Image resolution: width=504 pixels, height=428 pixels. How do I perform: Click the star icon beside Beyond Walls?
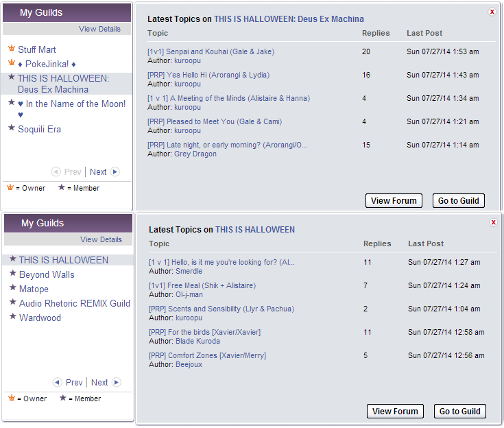point(13,274)
